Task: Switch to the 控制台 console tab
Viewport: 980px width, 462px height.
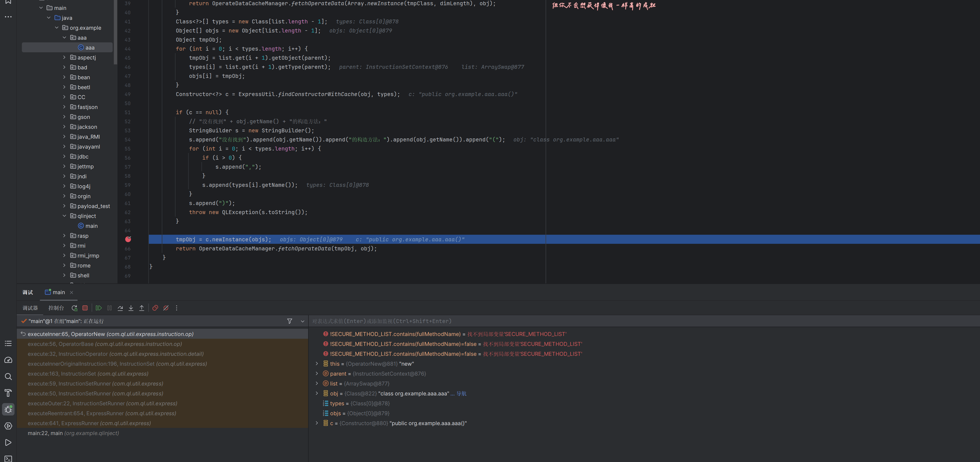Action: tap(56, 308)
